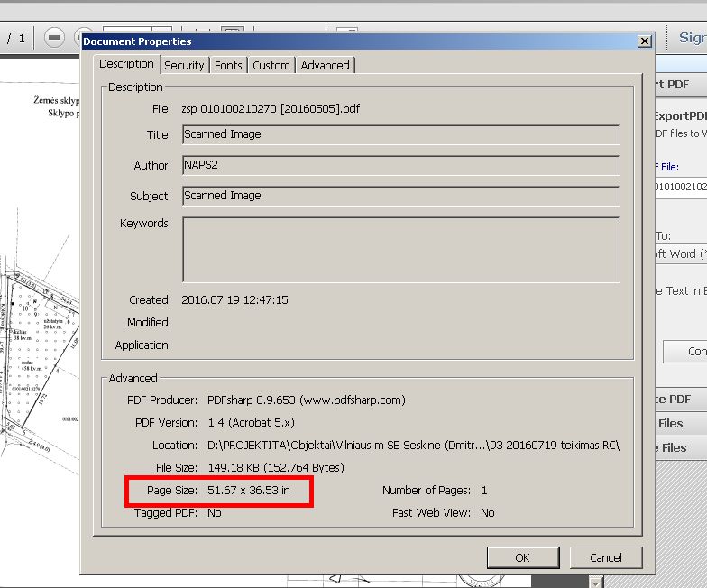Open the Custom tab
The width and height of the screenshot is (707, 588).
coord(271,65)
